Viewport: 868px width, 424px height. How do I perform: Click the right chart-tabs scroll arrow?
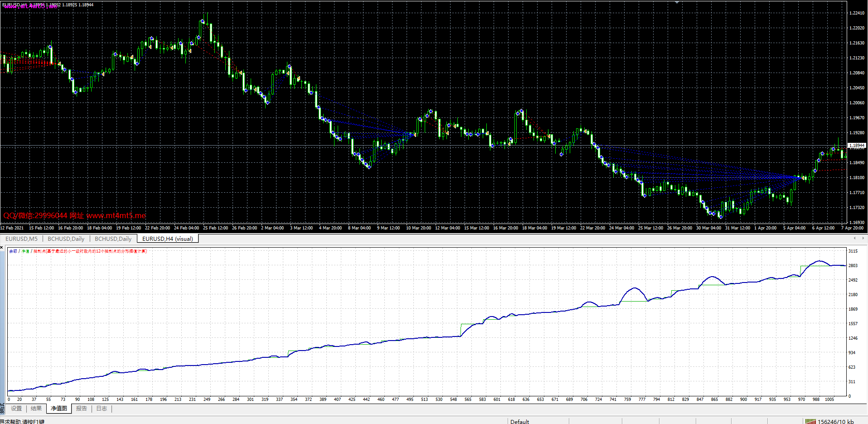tap(862, 238)
